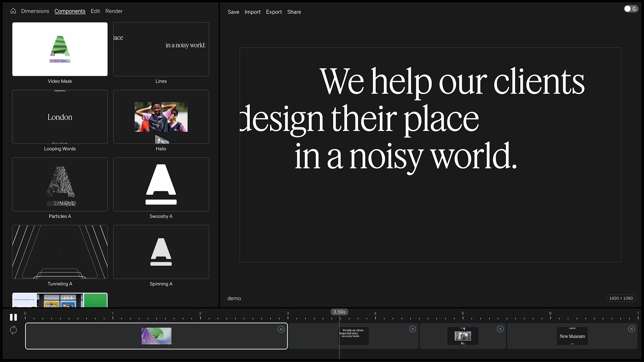Screen dimensions: 644x362
Task: Remove the helix image timeline clip
Action: (x=500, y=329)
